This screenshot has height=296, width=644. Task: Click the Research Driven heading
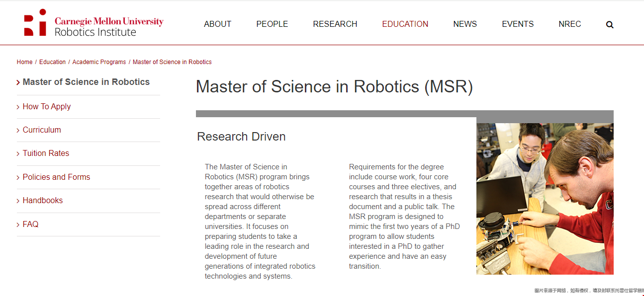[241, 137]
